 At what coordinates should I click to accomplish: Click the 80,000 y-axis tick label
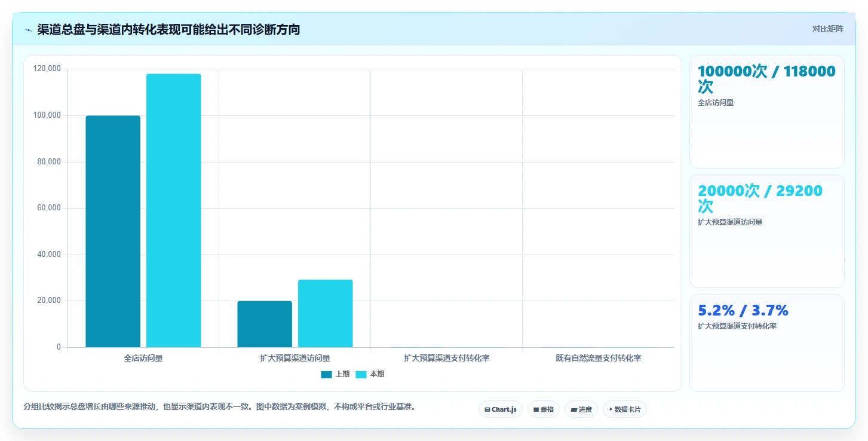coord(50,162)
